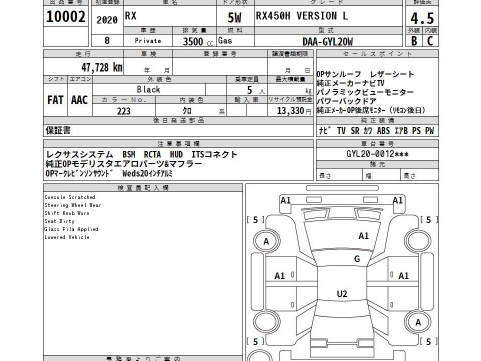This screenshot has height=361, width=481.
Task: Click the shift type 'FAT'
Action: click(55, 100)
